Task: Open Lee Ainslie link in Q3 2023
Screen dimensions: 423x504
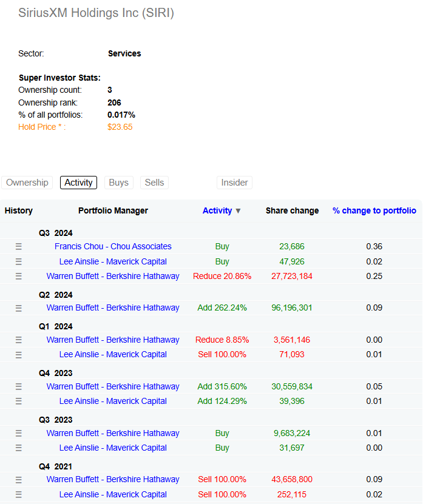Action: click(113, 448)
